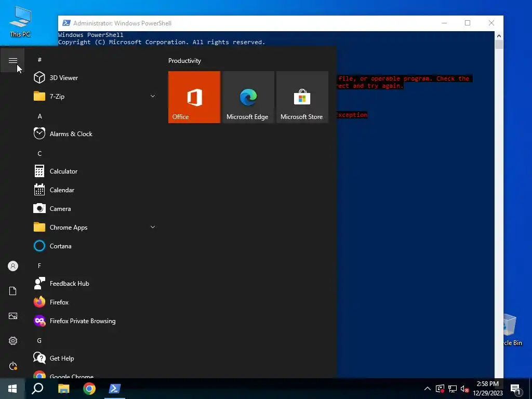The image size is (532, 399).
Task: Open Settings gear in Start sidebar
Action: pos(13,341)
